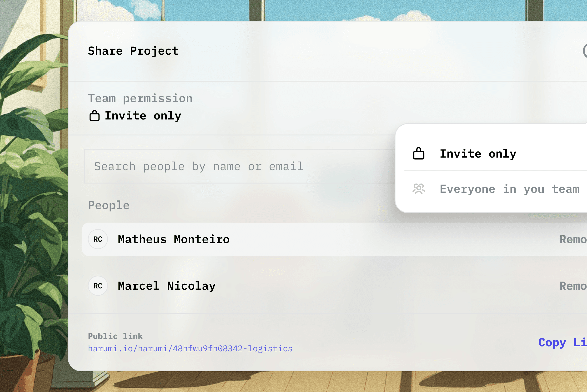Click the lock icon next to Invite only menu option
Image resolution: width=587 pixels, height=392 pixels.
pyautogui.click(x=419, y=154)
